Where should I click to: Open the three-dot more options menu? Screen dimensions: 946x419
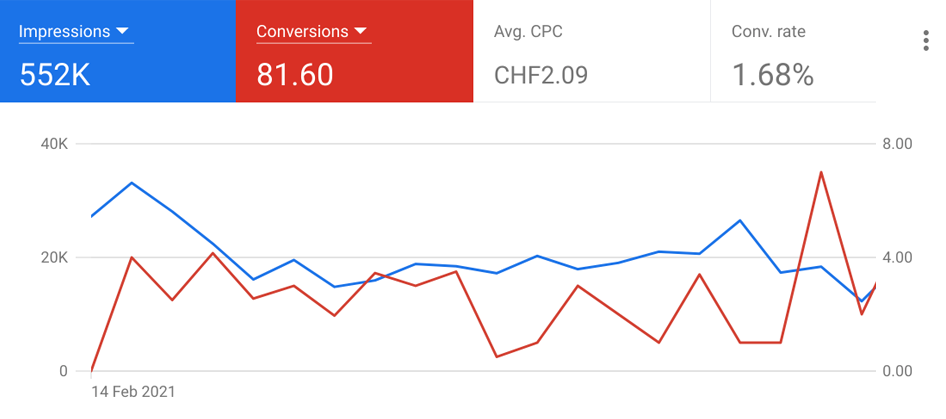pos(926,41)
